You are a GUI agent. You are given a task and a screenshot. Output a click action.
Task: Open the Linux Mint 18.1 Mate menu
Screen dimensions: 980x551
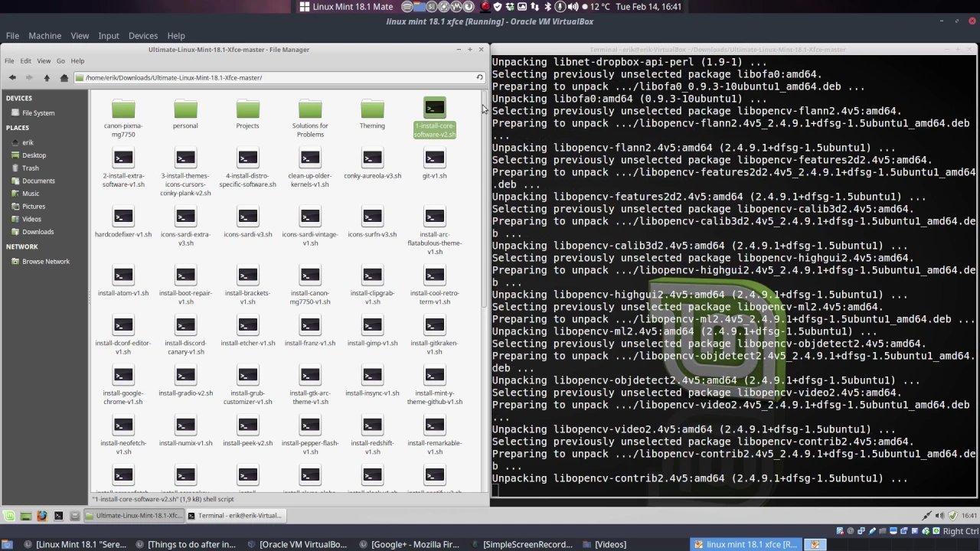[x=346, y=7]
